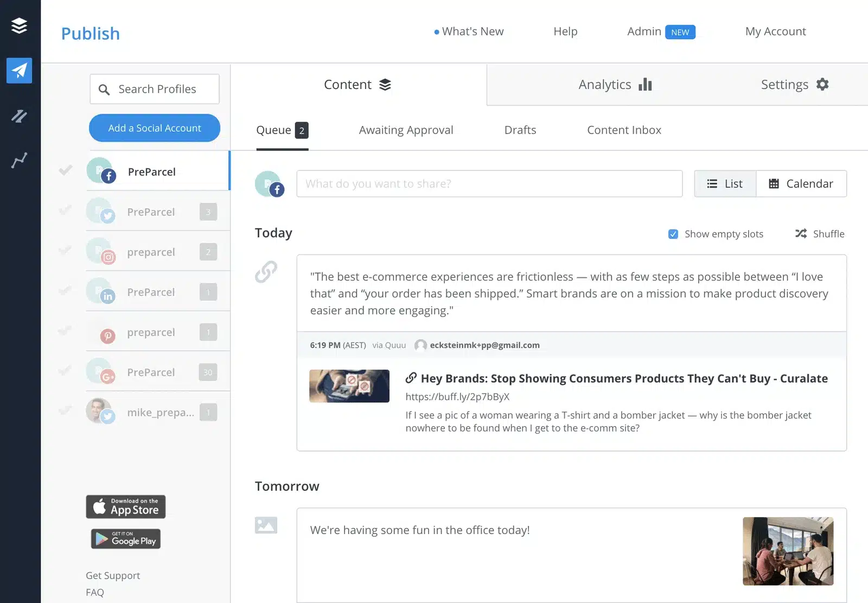Click the article thumbnail image in today's post
Viewport: 868px width, 603px height.
tap(349, 386)
